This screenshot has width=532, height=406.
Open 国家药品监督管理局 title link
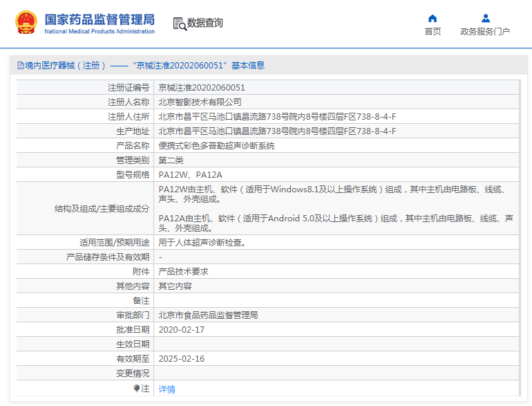click(99, 19)
